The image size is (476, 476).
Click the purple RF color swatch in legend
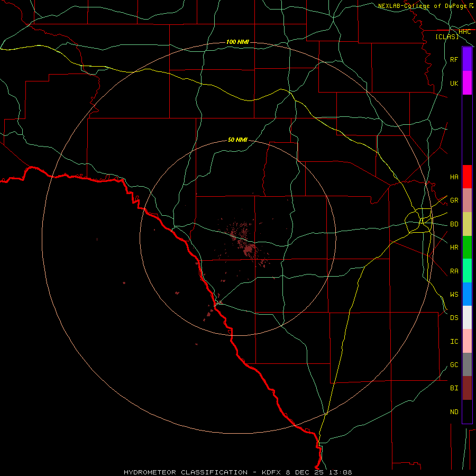coord(467,59)
